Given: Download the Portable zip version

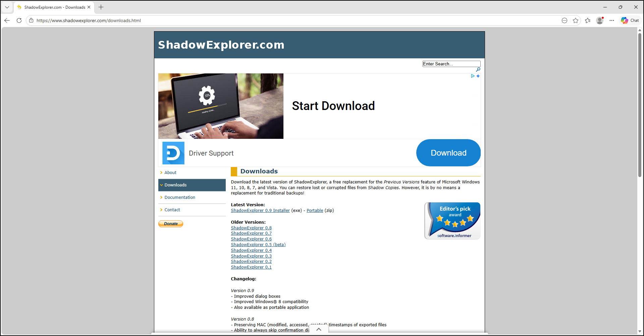Looking at the screenshot, I should click(315, 211).
